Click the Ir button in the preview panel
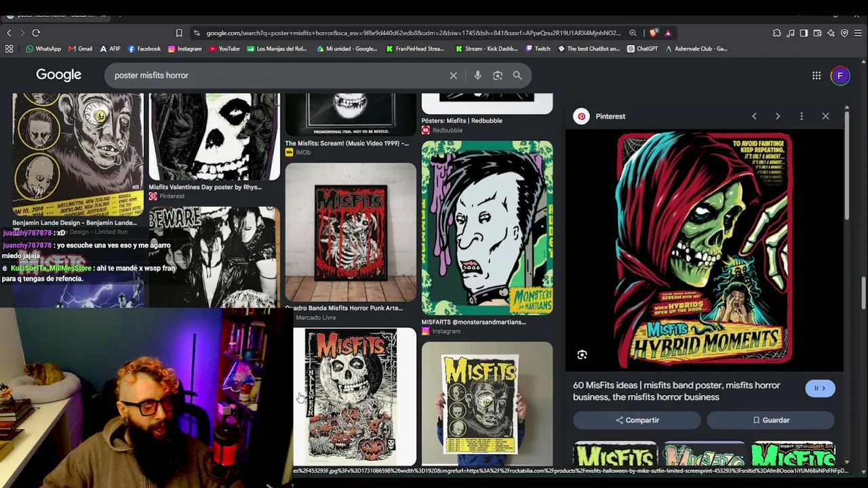 pos(821,388)
